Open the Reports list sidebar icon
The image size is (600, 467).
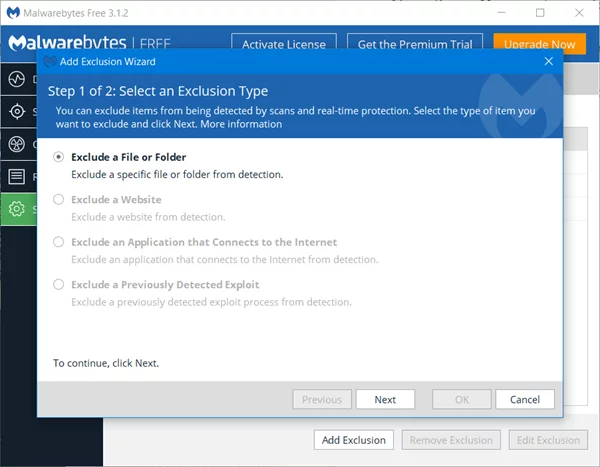point(16,176)
